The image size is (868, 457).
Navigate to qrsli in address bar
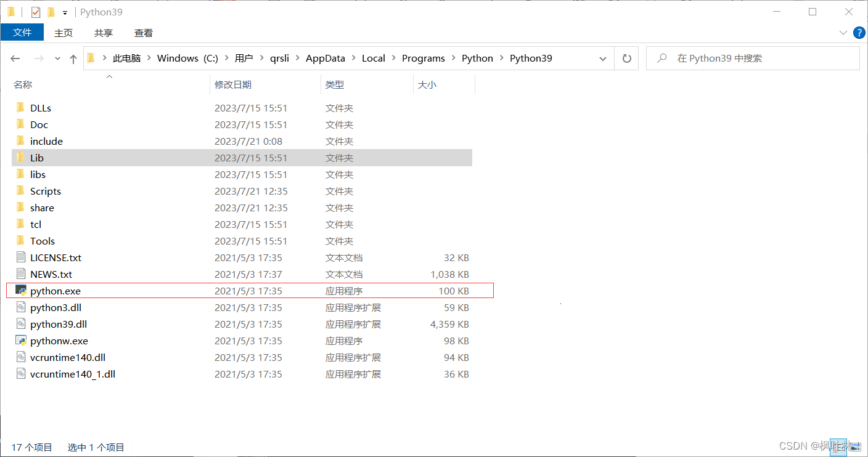click(x=280, y=59)
